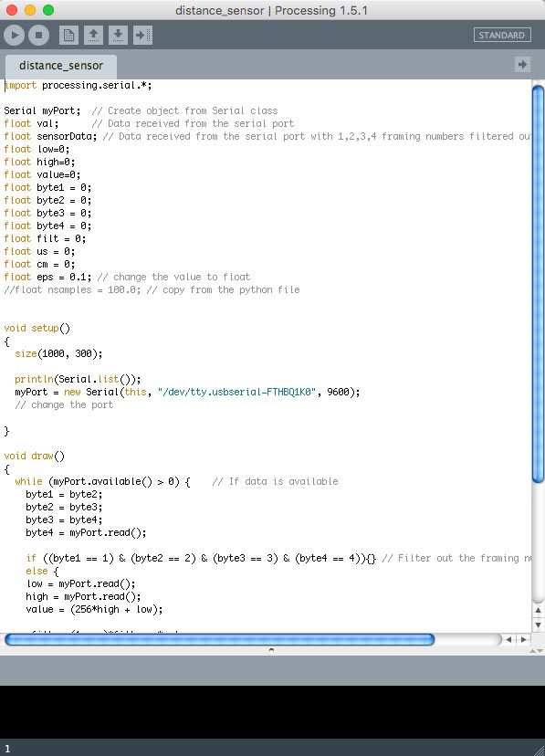
Task: Click the 'else {' line
Action: coord(42,572)
